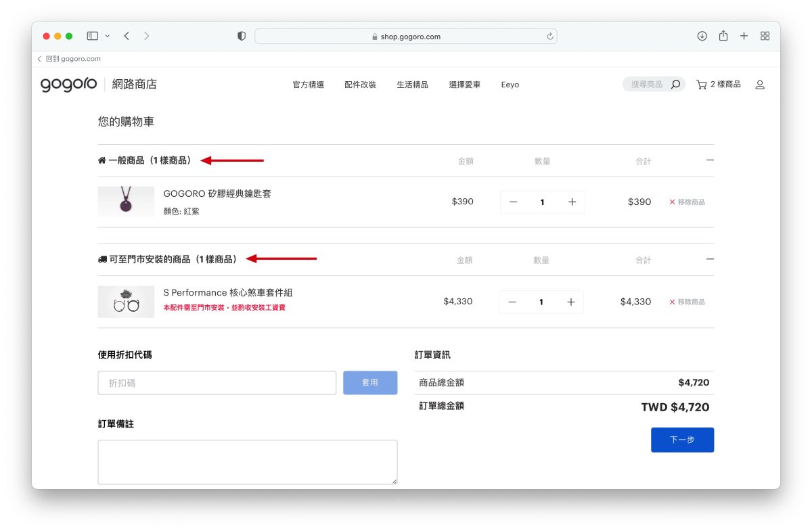This screenshot has height=531, width=812.
Task: Toggle the Safari sidebar button
Action: 93,36
